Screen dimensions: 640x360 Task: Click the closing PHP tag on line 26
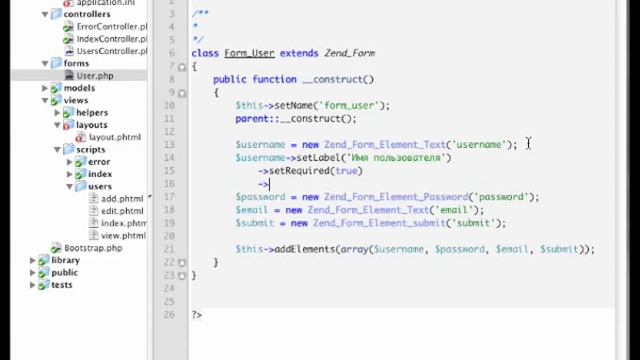[197, 315]
